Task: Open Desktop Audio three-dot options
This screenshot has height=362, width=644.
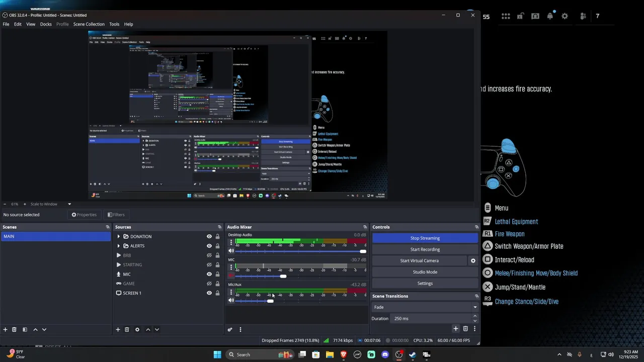Action: tap(231, 242)
